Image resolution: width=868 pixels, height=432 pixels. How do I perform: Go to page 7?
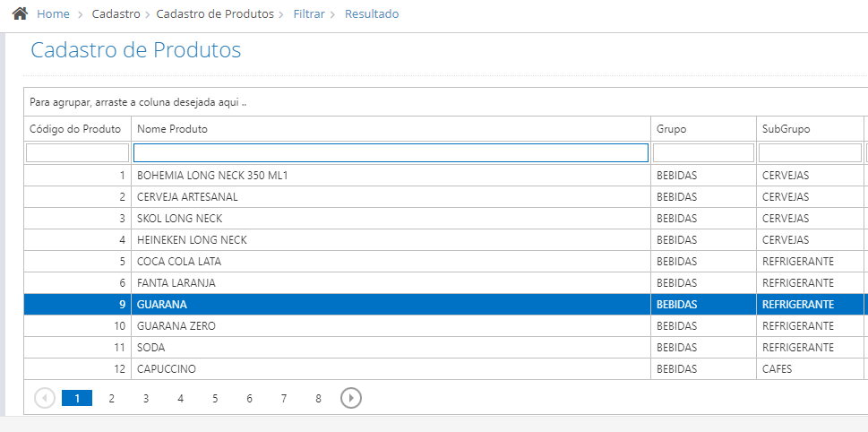(x=283, y=398)
